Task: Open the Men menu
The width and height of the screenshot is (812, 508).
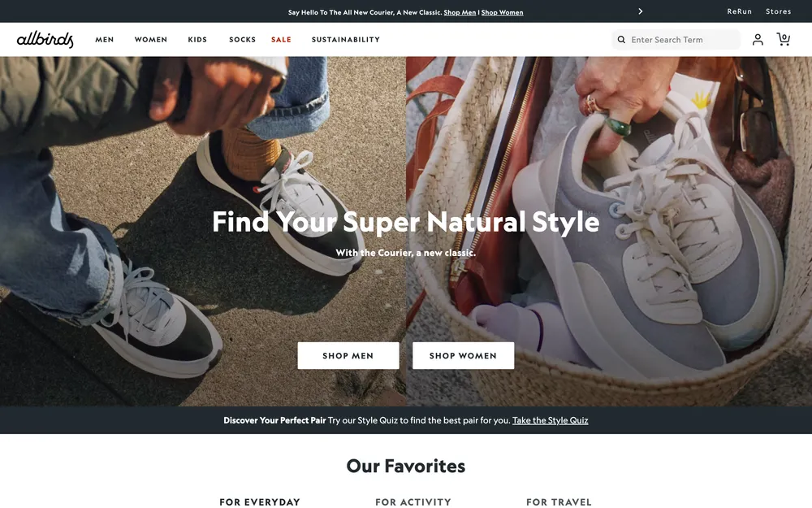Action: pyautogui.click(x=105, y=39)
